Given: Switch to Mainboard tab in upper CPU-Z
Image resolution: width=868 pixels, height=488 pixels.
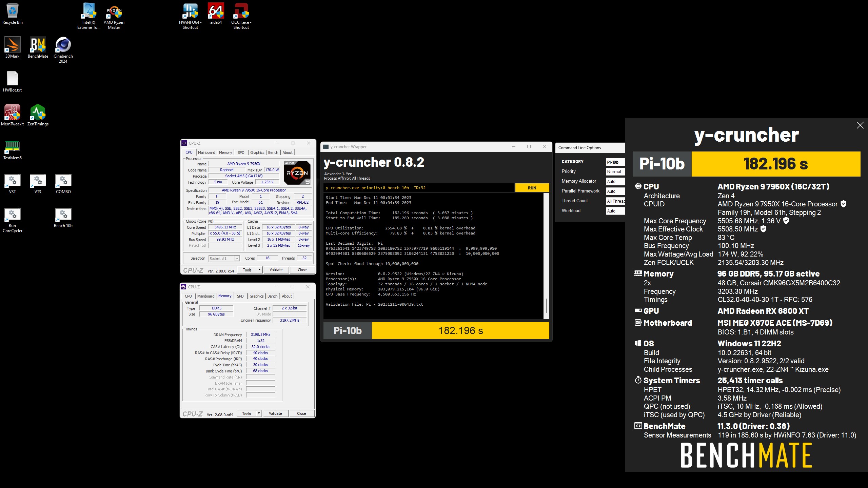Looking at the screenshot, I should point(206,152).
